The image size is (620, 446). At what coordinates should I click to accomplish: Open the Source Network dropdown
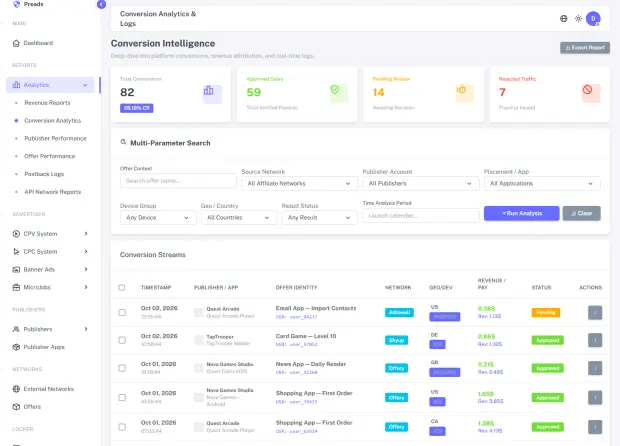[x=299, y=183]
